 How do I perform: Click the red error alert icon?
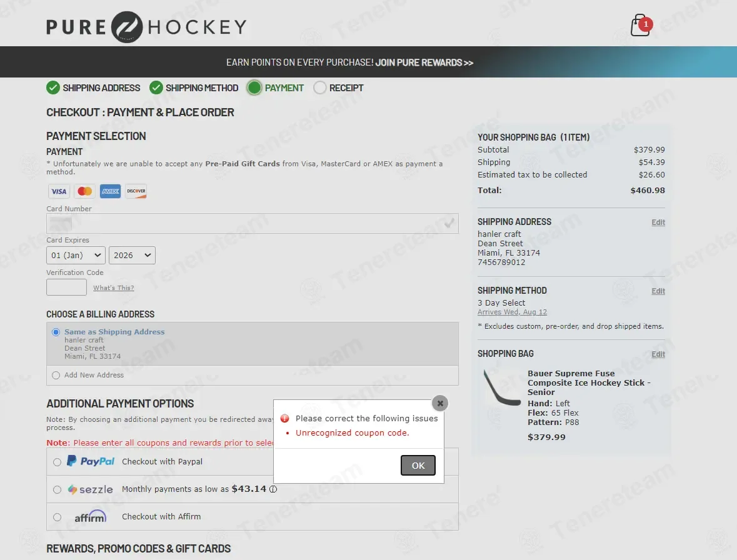(285, 419)
